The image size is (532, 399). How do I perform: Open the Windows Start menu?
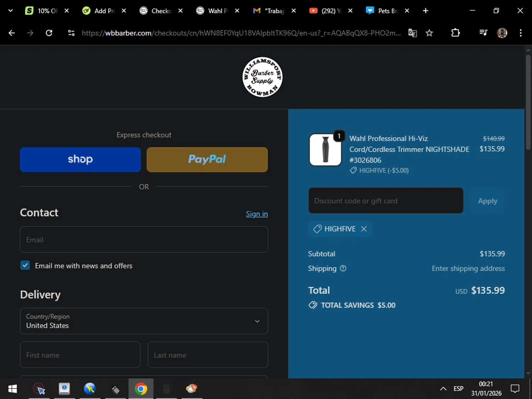point(12,389)
